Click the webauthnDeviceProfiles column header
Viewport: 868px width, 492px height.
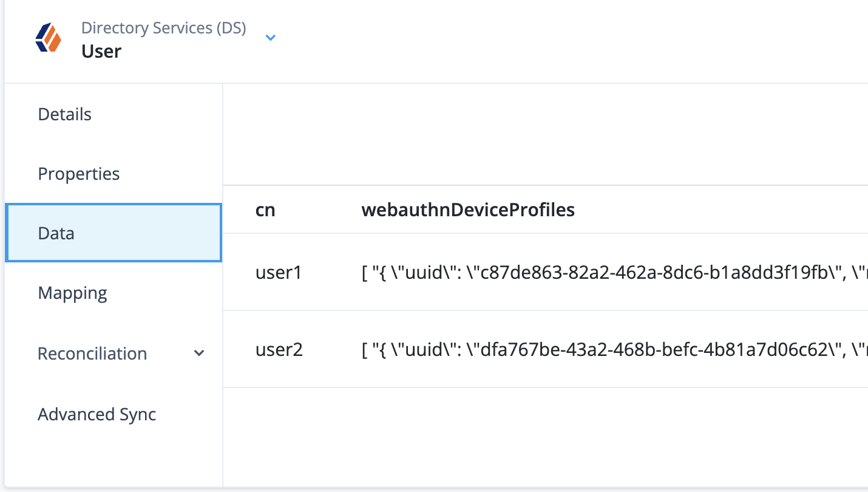(x=468, y=210)
